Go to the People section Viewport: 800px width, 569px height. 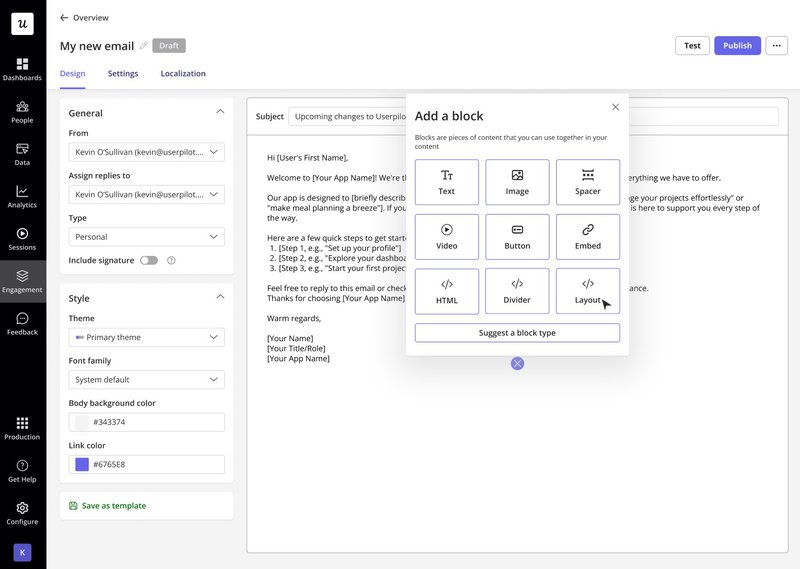click(x=22, y=112)
